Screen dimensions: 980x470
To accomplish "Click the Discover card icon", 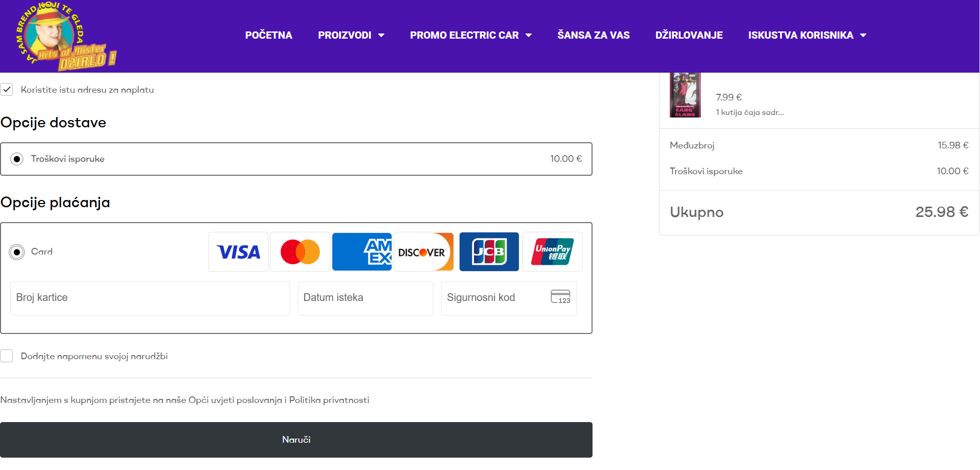I will [x=424, y=252].
